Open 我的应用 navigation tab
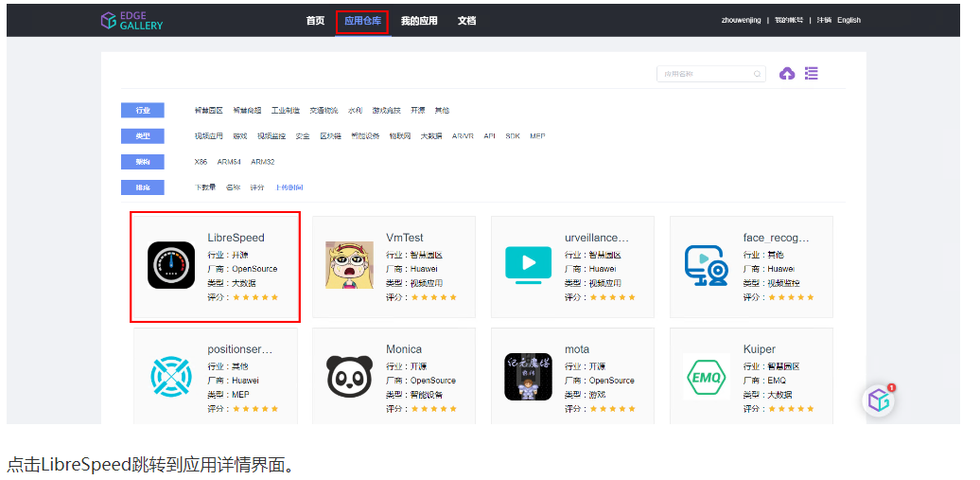980x480 pixels. [x=419, y=20]
